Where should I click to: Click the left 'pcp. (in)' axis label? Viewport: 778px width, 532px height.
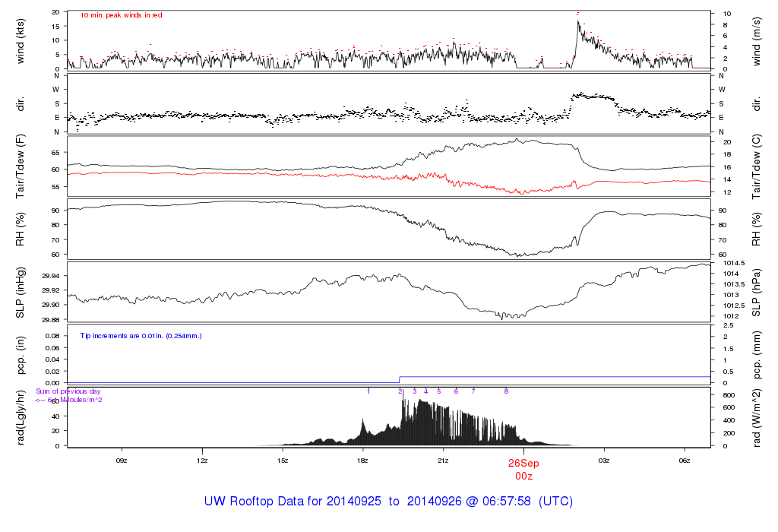click(x=21, y=354)
